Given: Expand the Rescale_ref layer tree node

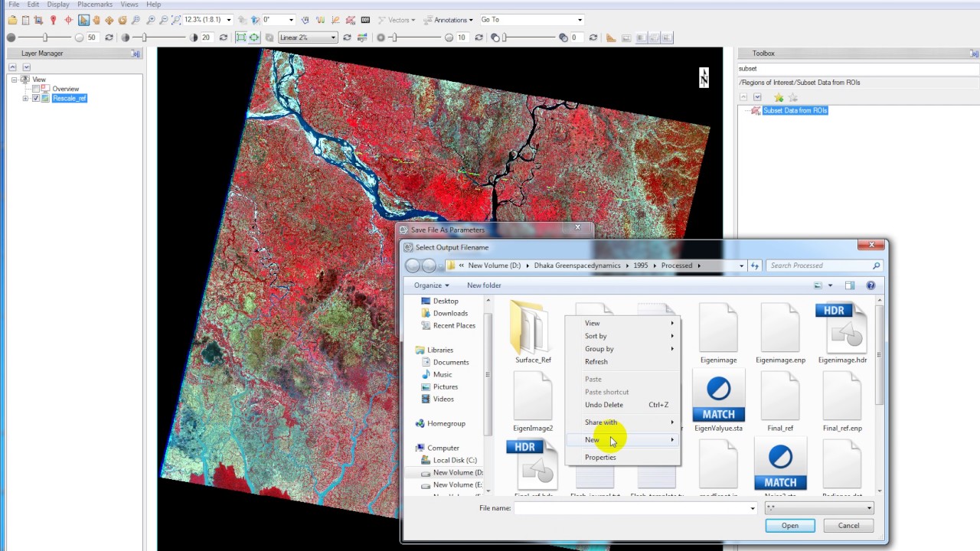Looking at the screenshot, I should pyautogui.click(x=25, y=98).
